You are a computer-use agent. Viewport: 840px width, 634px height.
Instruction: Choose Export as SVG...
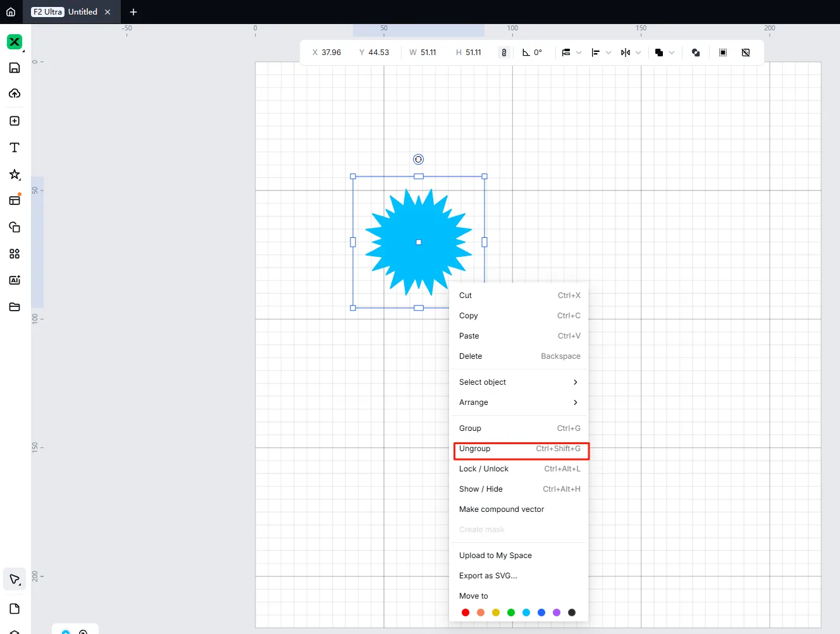click(x=519, y=576)
